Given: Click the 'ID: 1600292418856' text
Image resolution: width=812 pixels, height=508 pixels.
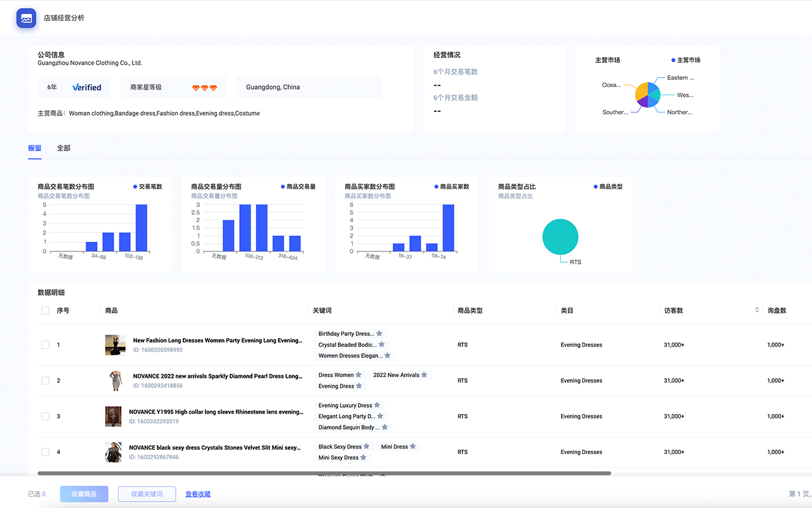Looking at the screenshot, I should (158, 385).
